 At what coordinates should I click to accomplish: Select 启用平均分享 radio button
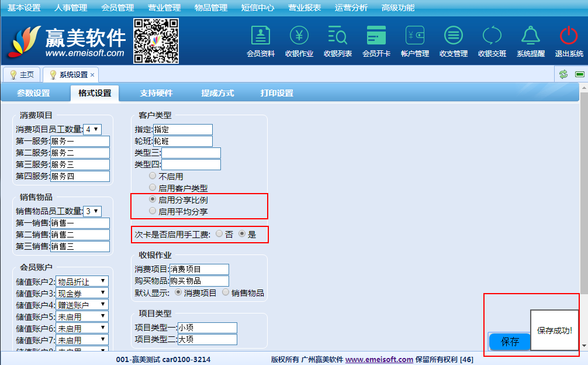[153, 211]
